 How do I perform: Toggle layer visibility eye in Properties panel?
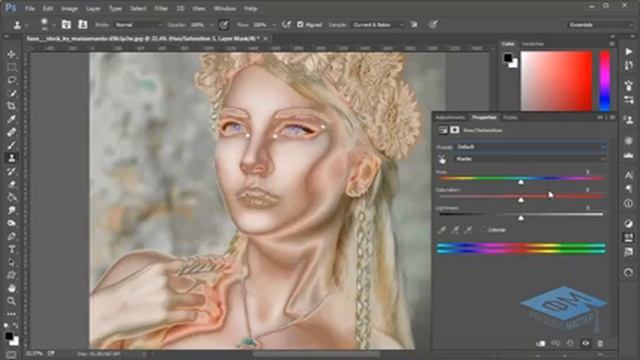(x=585, y=344)
